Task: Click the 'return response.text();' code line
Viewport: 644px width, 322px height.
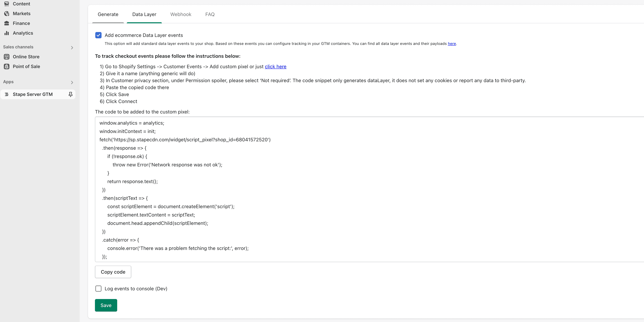Action: pos(132,182)
